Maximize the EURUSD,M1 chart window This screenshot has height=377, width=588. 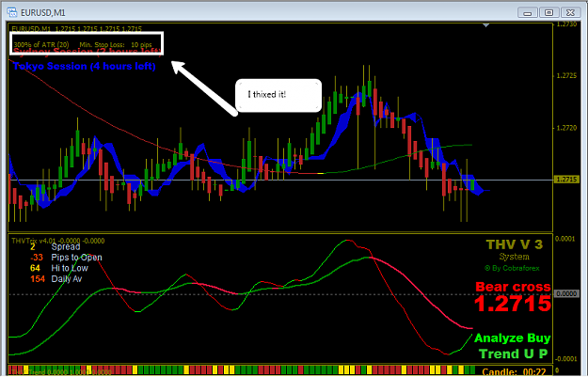click(548, 13)
